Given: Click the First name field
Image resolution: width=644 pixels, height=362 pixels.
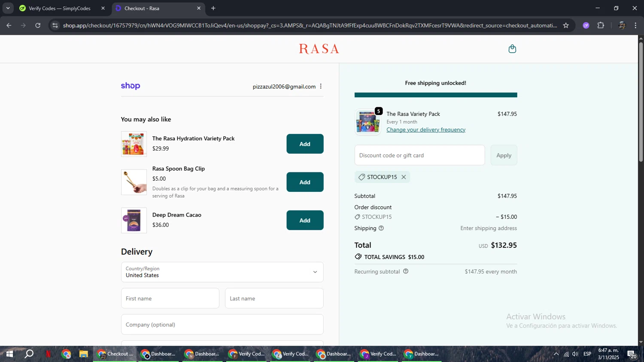Looking at the screenshot, I should pos(170,298).
